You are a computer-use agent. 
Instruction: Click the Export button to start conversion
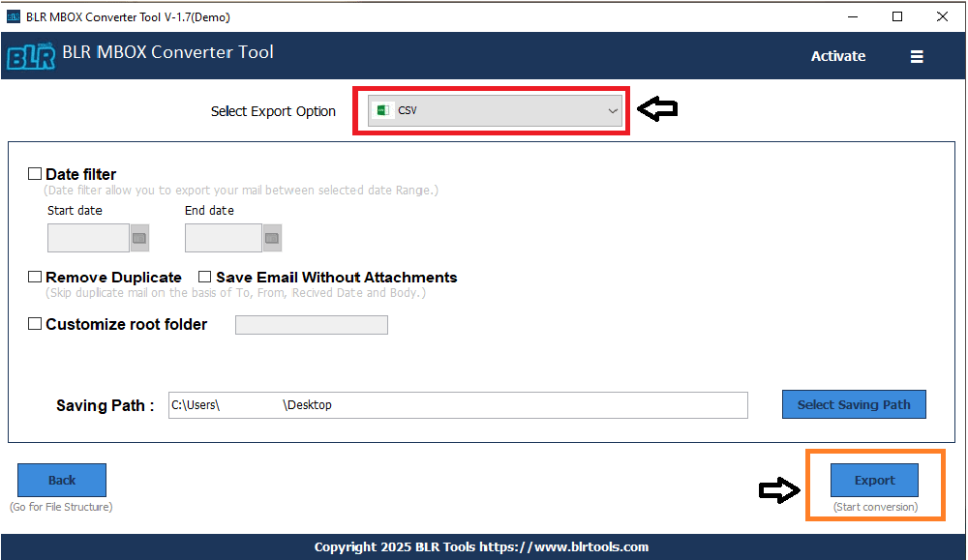(874, 480)
